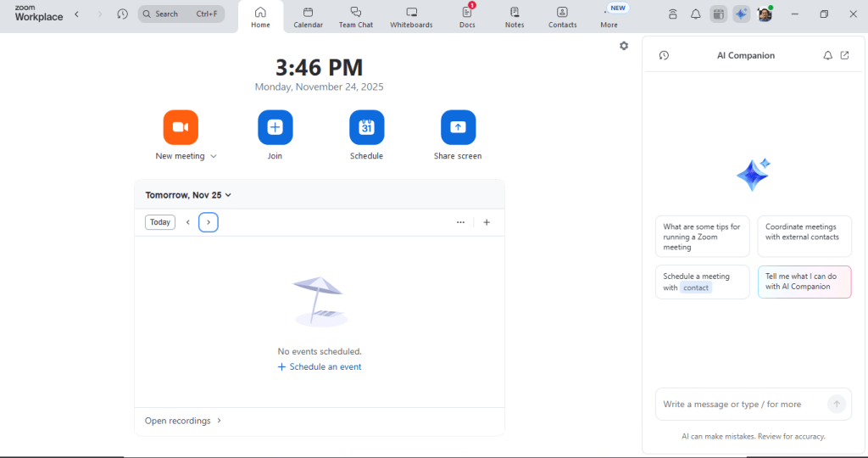This screenshot has width=868, height=458.
Task: Expand the New meeting dropdown arrow
Action: (x=214, y=156)
